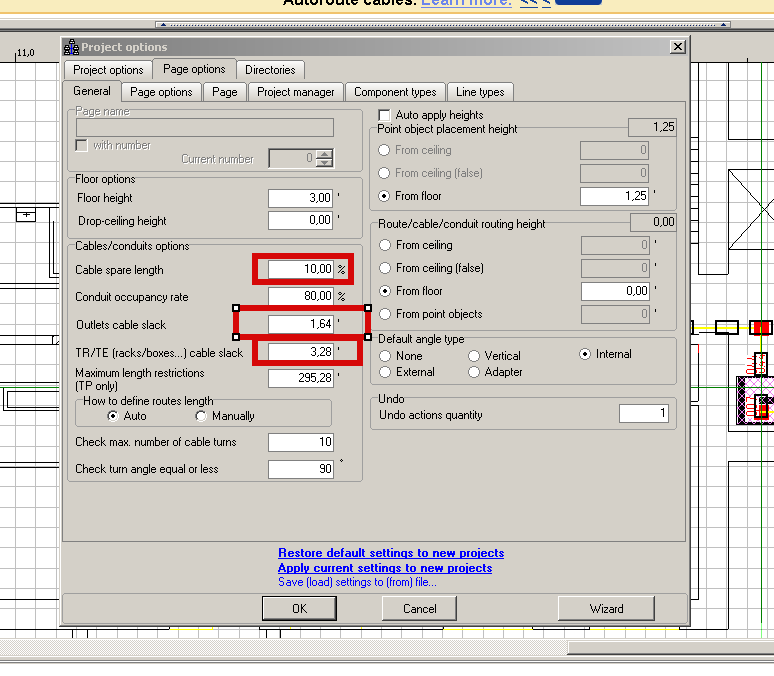This screenshot has width=774, height=676.
Task: Click Apply current settings to new projects
Action: click(x=385, y=568)
